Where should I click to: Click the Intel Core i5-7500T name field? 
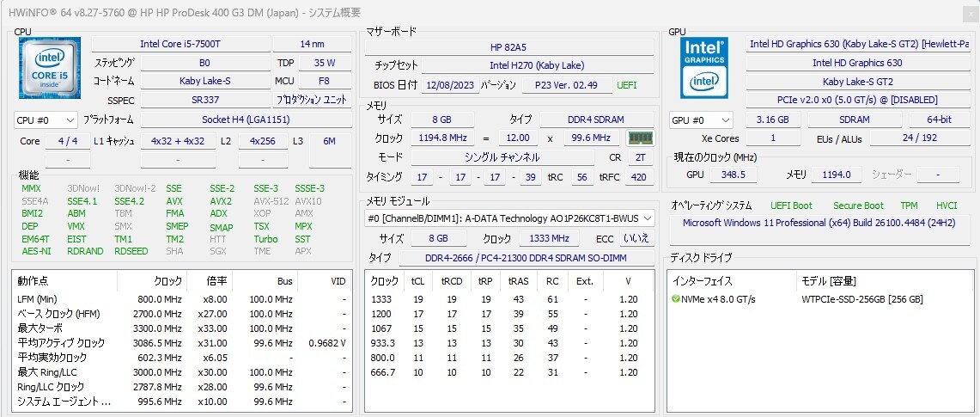point(181,44)
